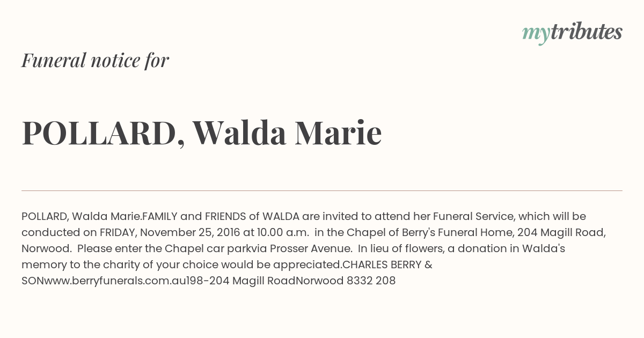Image resolution: width=644 pixels, height=338 pixels.
Task: Click the phone number 8332 208
Action: [370, 281]
